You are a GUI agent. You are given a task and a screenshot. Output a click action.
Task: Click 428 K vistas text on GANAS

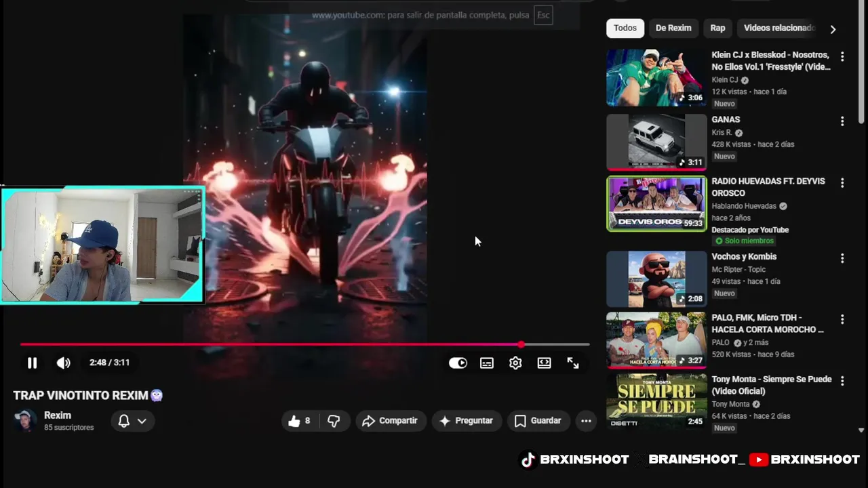(731, 144)
